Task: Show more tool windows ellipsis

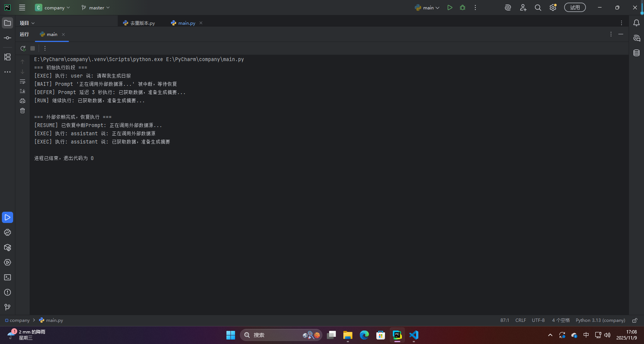Action: click(x=7, y=72)
